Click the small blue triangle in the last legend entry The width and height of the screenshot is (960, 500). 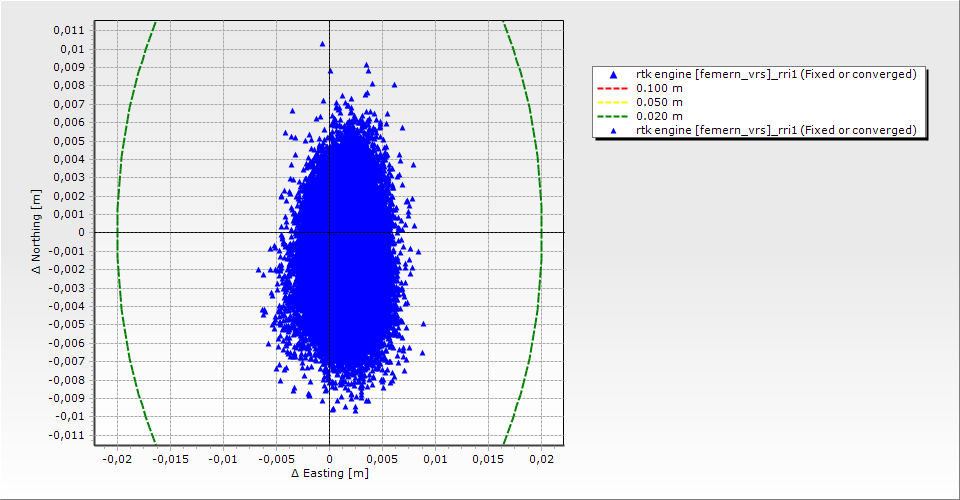613,130
